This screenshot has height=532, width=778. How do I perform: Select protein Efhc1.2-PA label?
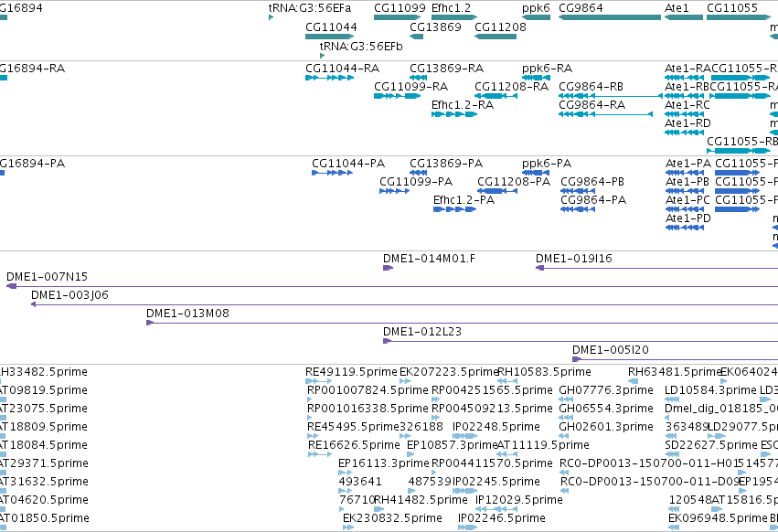coord(464,200)
